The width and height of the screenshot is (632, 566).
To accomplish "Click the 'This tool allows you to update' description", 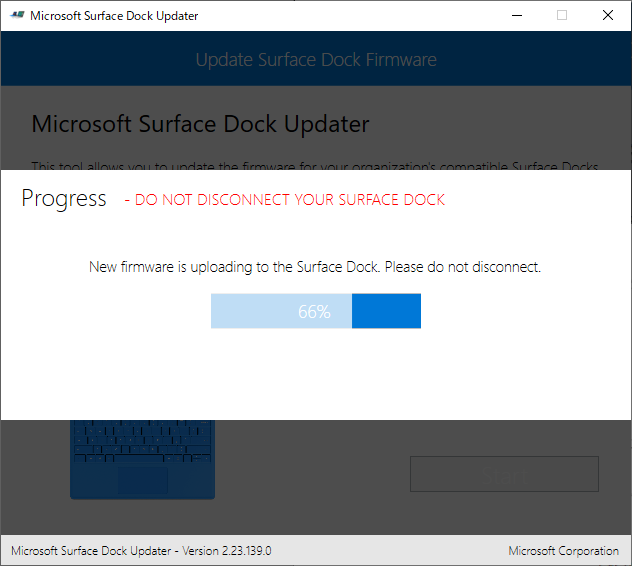I will 315,165.
